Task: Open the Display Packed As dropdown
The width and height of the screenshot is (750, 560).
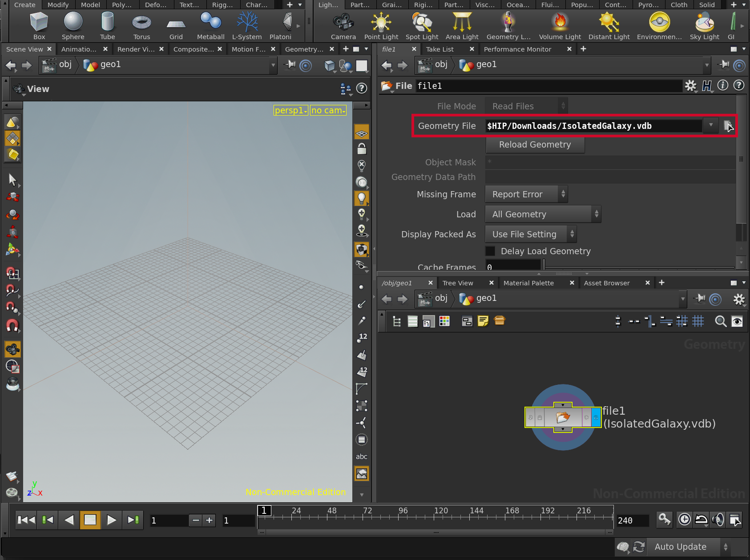Action: (x=531, y=234)
